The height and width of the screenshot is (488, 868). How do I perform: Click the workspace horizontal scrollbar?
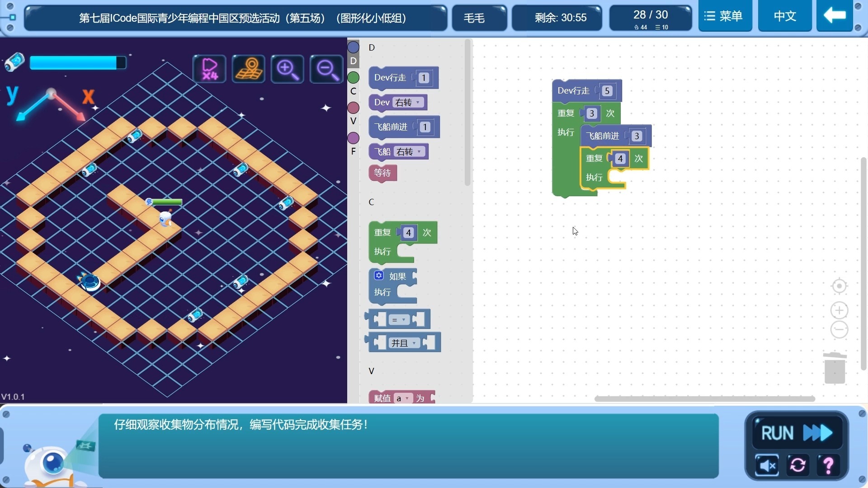tap(704, 399)
